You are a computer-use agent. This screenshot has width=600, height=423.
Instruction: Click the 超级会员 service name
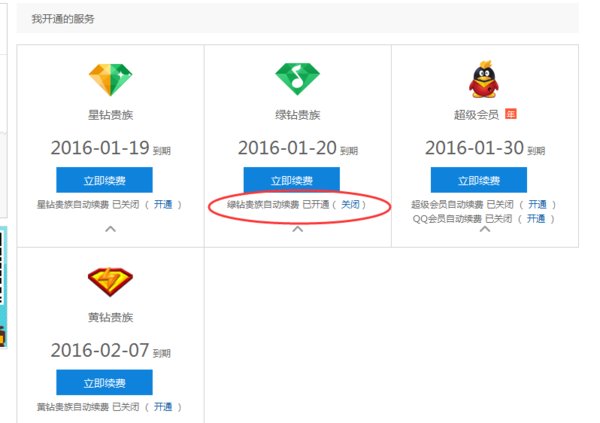tap(476, 115)
